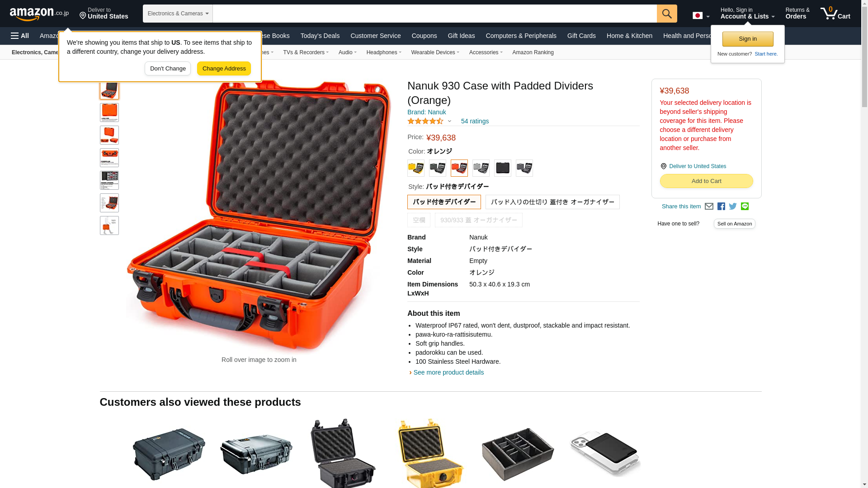Open the Headphones submenu

[x=384, y=52]
